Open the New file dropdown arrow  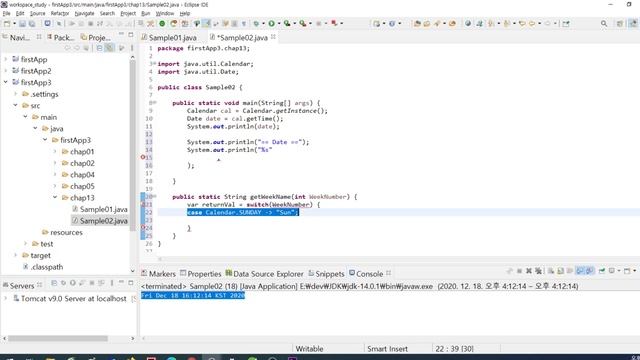14,24
